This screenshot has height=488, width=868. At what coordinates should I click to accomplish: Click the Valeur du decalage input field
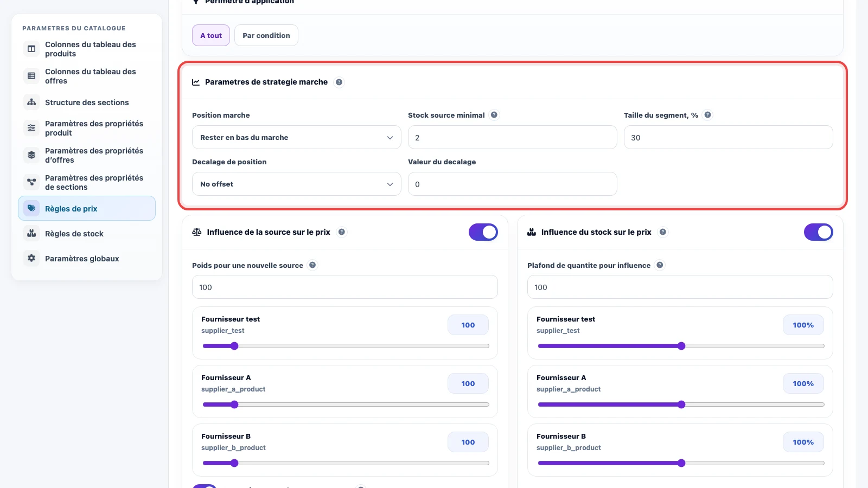[x=513, y=184]
